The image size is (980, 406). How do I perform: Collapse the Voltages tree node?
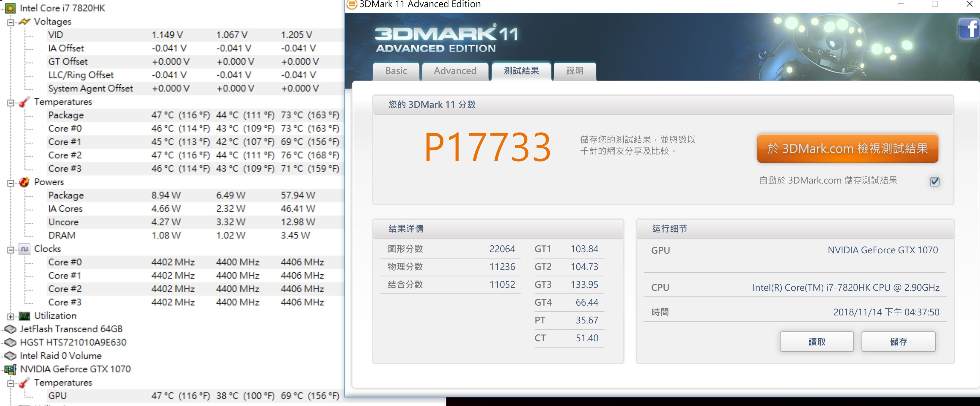tap(11, 23)
